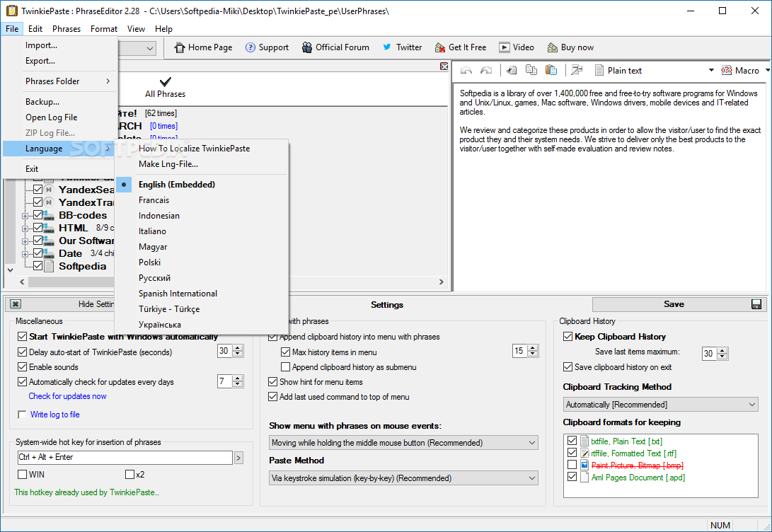Open the Video toolbar button
This screenshot has height=532, width=772.
pos(516,47)
